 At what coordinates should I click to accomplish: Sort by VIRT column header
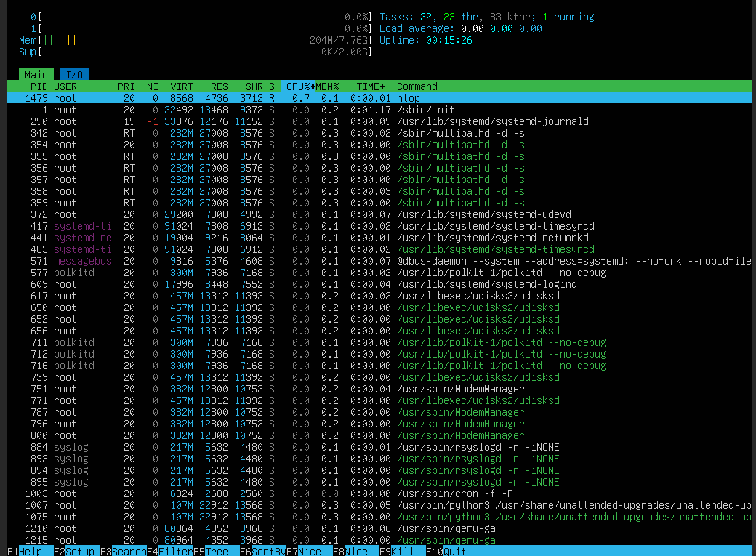(182, 86)
